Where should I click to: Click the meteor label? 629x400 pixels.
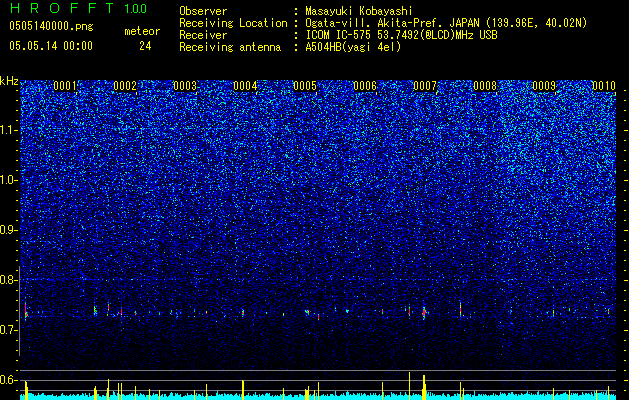[142, 31]
